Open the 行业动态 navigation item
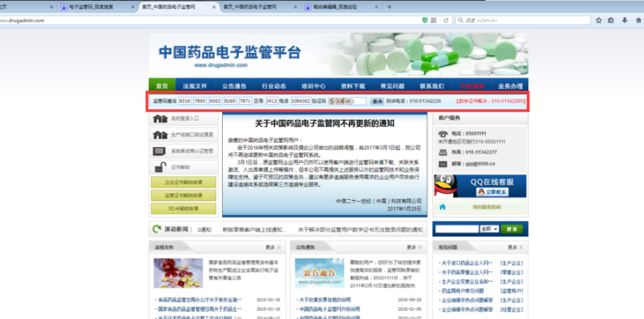 274,86
